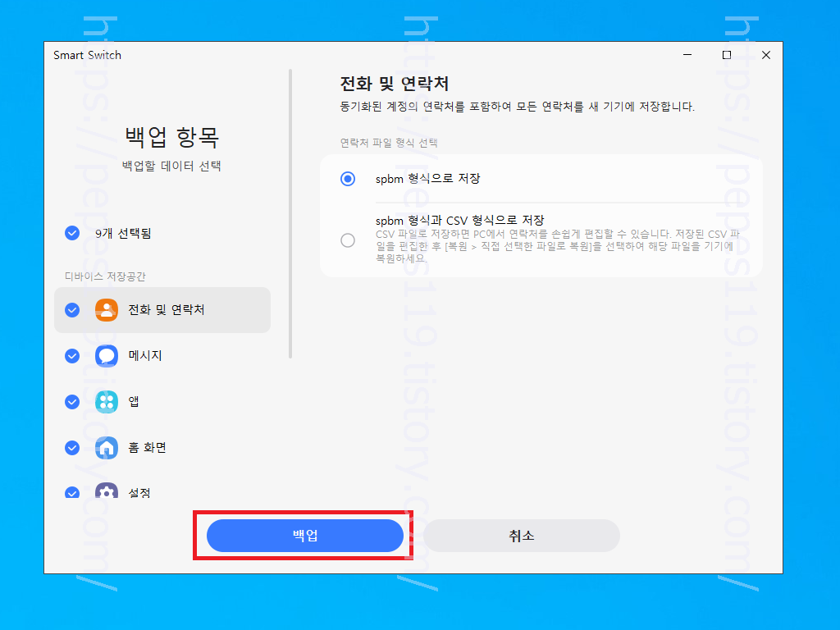The height and width of the screenshot is (630, 840).
Task: Uncheck the 앱 checkbox
Action: 72,402
